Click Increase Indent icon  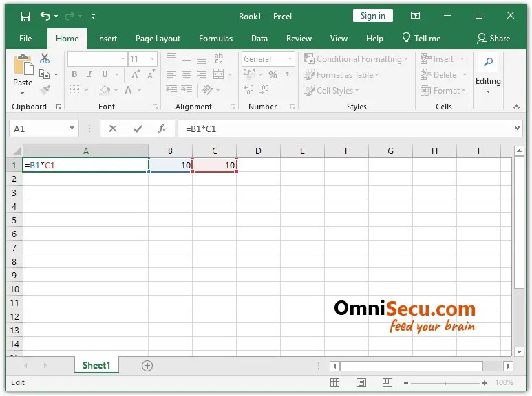point(187,90)
